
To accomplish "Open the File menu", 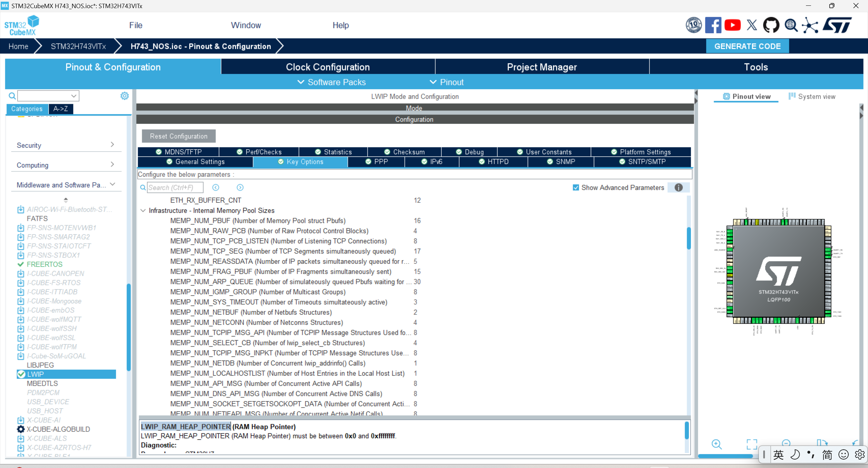I will 136,25.
